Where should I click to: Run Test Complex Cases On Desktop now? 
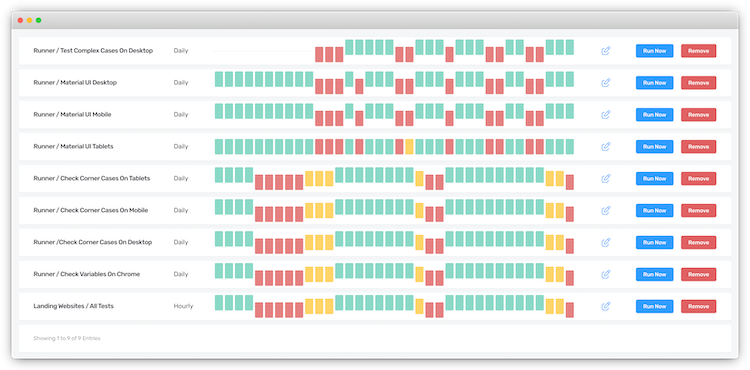(x=654, y=51)
